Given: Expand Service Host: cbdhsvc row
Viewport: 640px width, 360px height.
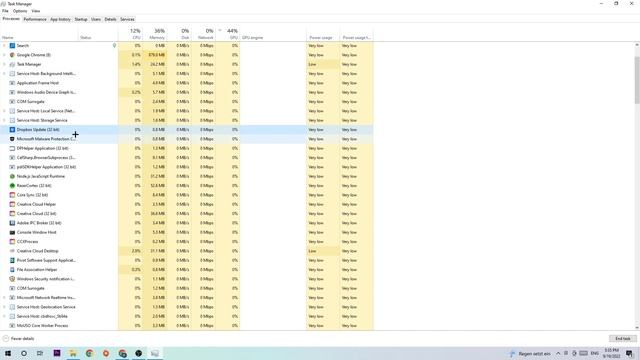Looking at the screenshot, I should 4,316.
